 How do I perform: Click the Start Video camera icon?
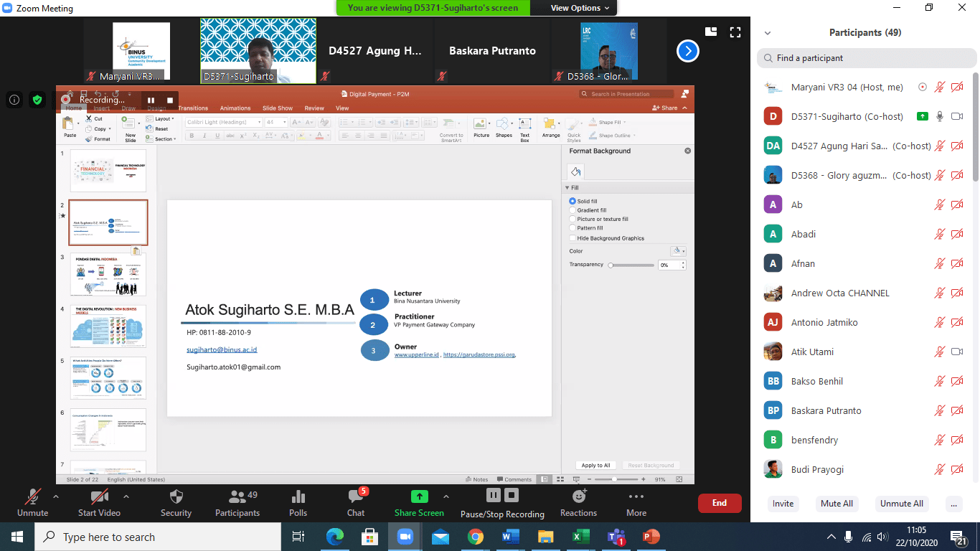(x=99, y=497)
